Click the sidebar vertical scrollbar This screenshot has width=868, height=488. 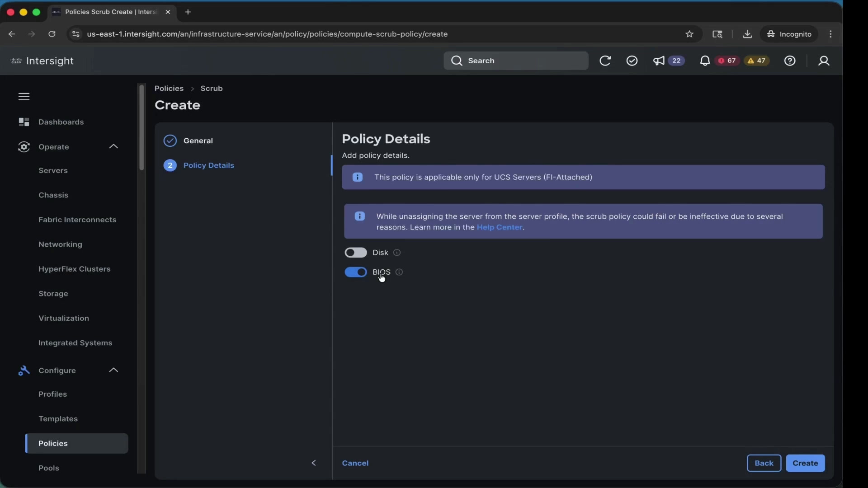[x=142, y=127]
